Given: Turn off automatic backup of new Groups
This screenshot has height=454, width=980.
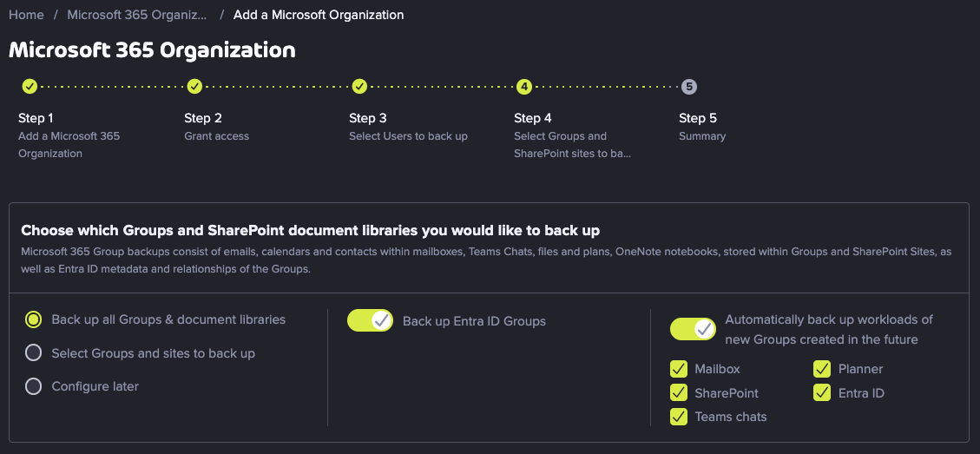Looking at the screenshot, I should 694,329.
